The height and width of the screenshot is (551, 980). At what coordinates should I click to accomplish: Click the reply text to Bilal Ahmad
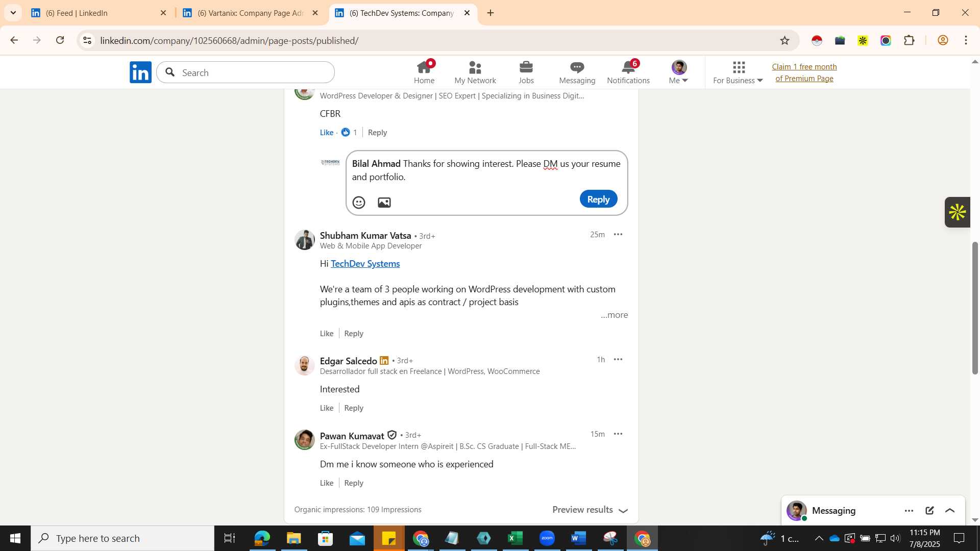click(x=486, y=170)
